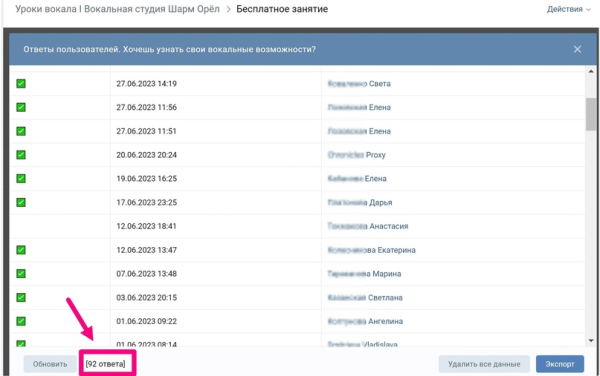Open the Действия dropdown menu
This screenshot has height=376, width=600.
569,9
